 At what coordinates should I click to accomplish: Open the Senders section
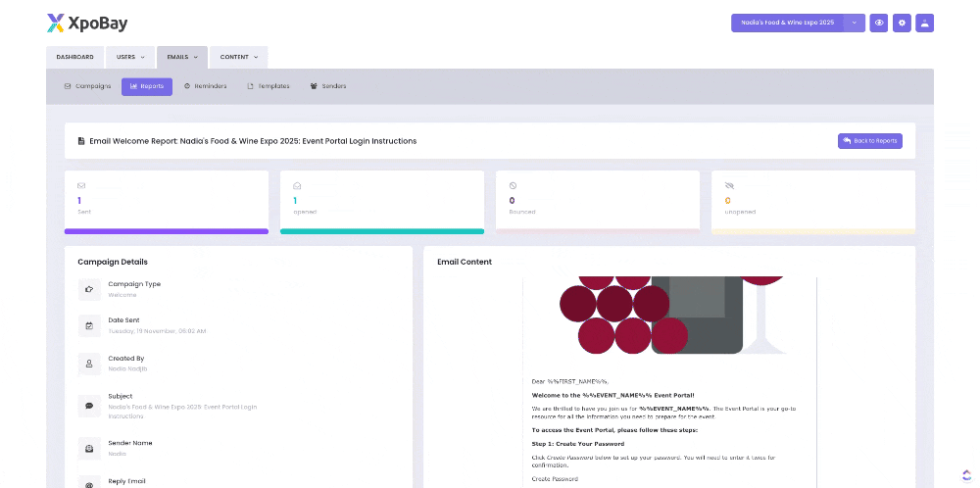coord(327,86)
